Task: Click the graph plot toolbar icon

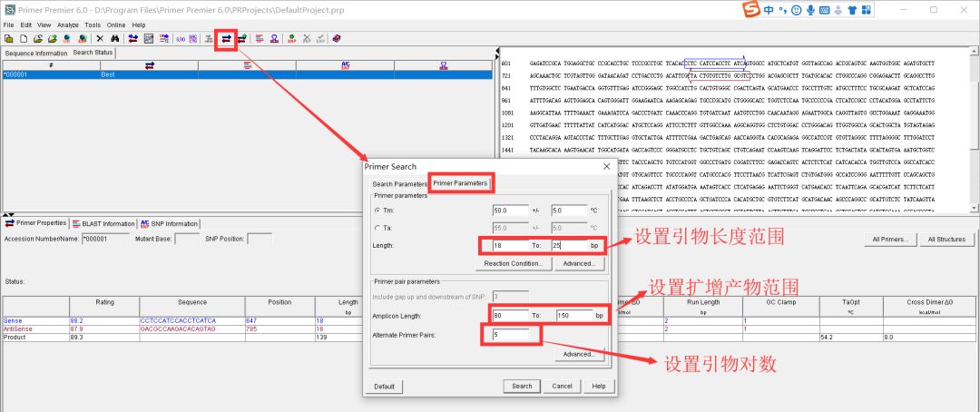Action: pos(149,39)
